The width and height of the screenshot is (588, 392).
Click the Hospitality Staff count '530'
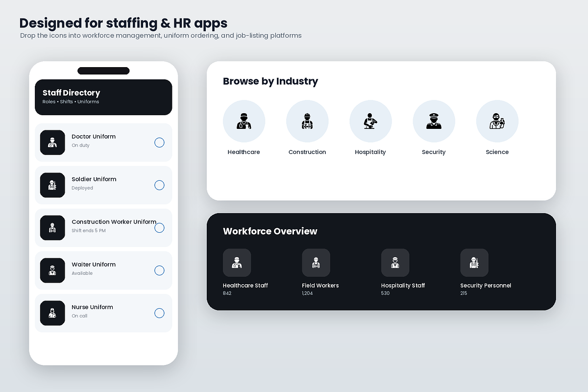tap(385, 294)
